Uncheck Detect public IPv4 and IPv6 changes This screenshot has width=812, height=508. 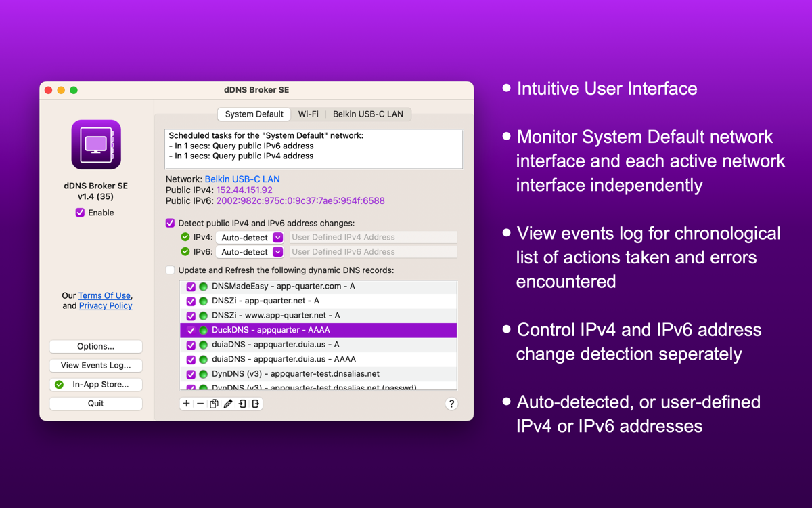(x=171, y=223)
